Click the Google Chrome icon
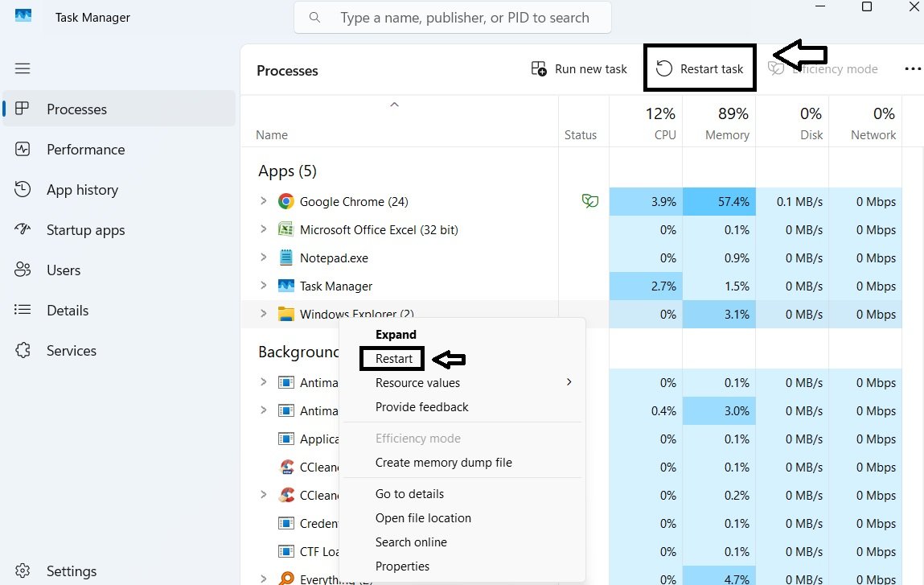924x585 pixels. click(x=285, y=202)
